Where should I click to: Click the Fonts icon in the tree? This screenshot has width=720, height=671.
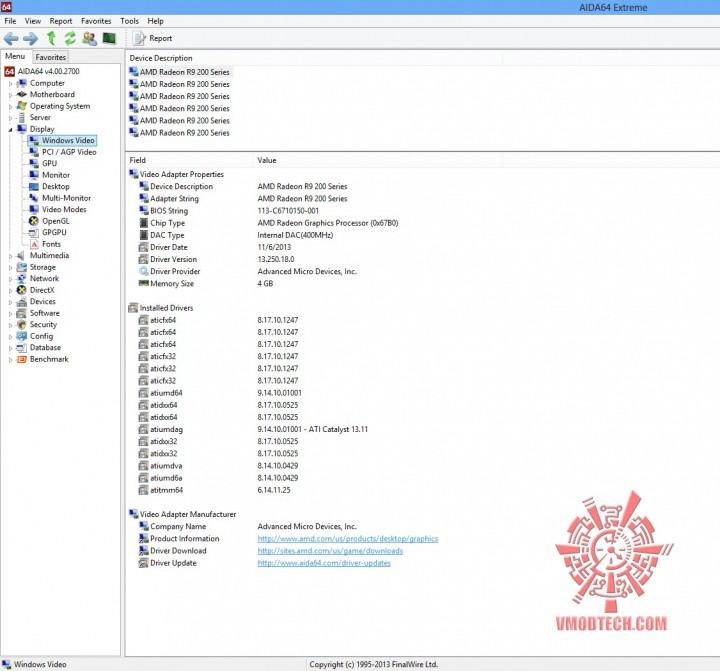(x=34, y=244)
